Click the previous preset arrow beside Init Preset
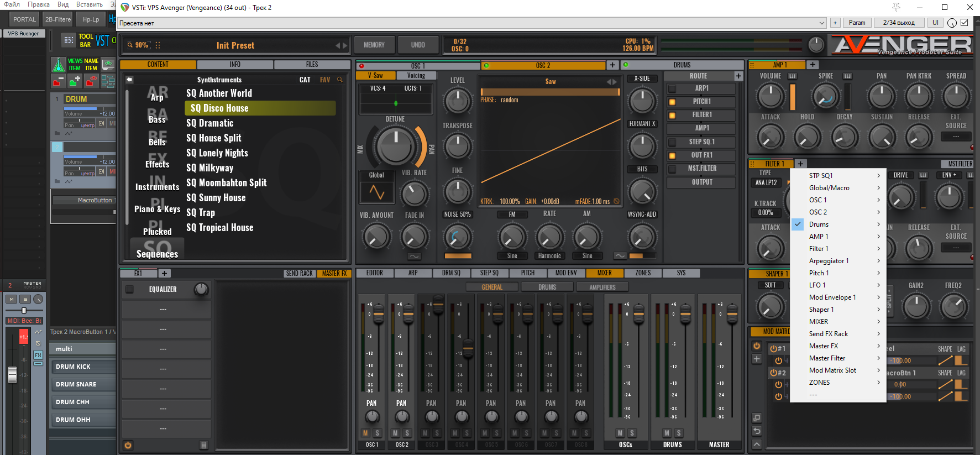Screen dimensions: 980x455 338,45
